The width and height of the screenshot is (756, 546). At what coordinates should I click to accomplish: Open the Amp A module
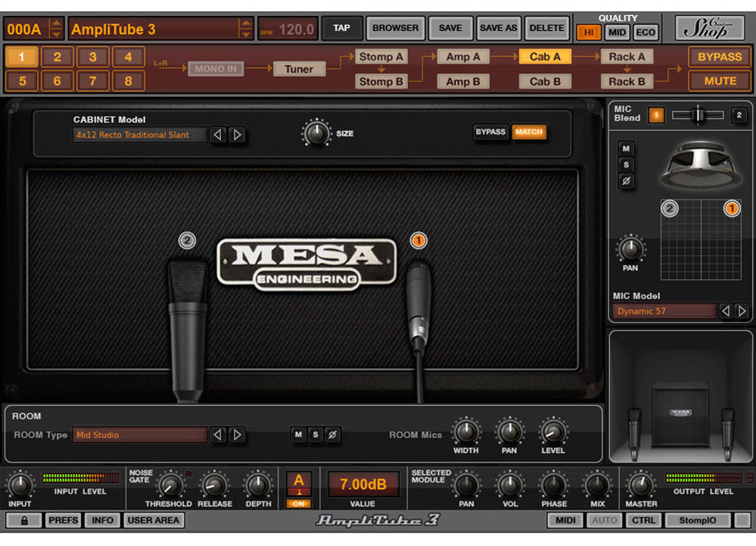(x=463, y=57)
